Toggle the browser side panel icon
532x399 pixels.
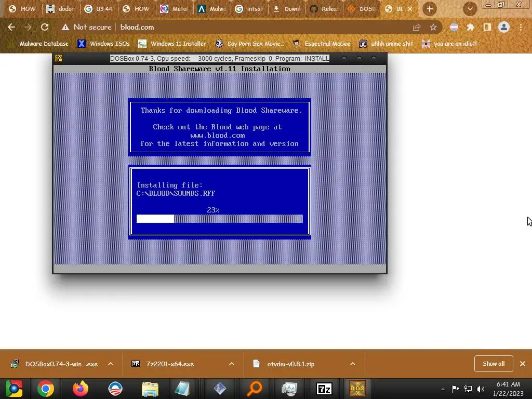pos(487,27)
